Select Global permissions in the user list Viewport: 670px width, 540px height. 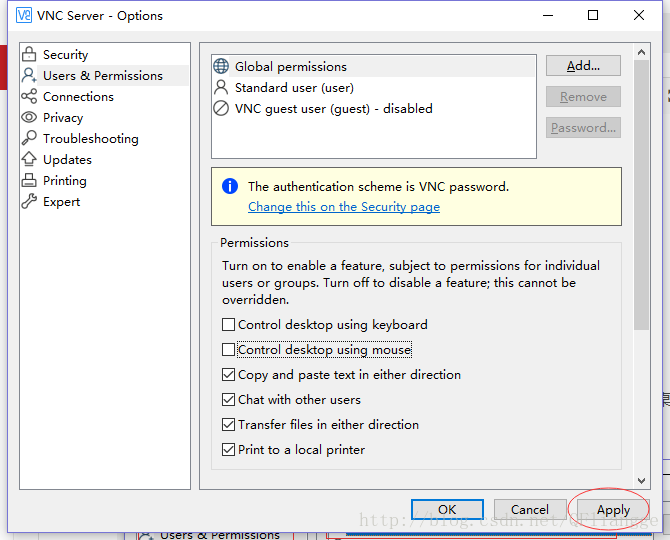[374, 66]
